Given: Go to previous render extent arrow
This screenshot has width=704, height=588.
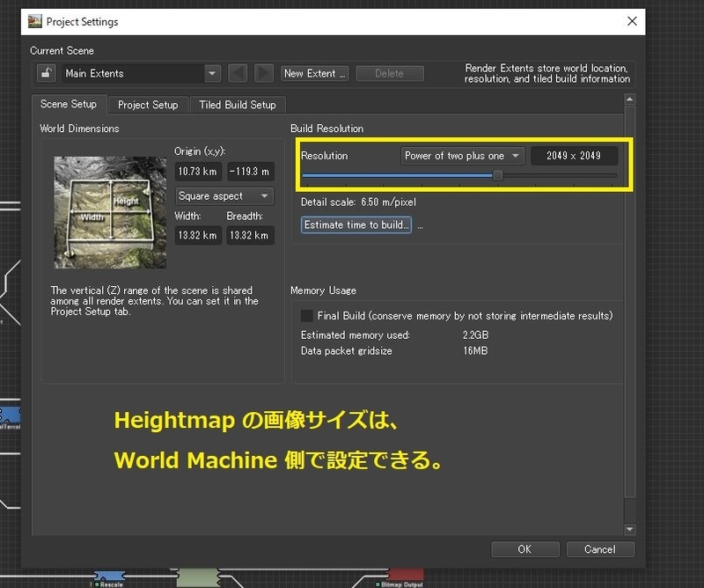Looking at the screenshot, I should (x=238, y=73).
